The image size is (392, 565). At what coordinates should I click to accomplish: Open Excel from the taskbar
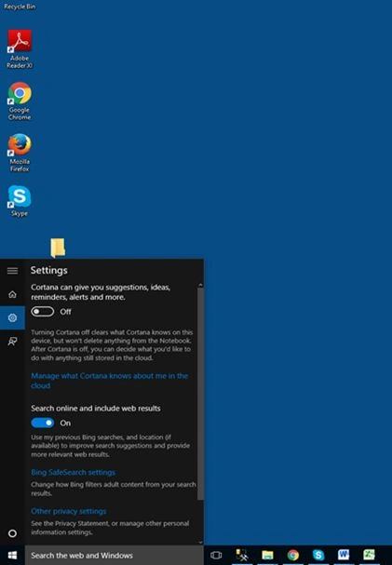pos(370,555)
